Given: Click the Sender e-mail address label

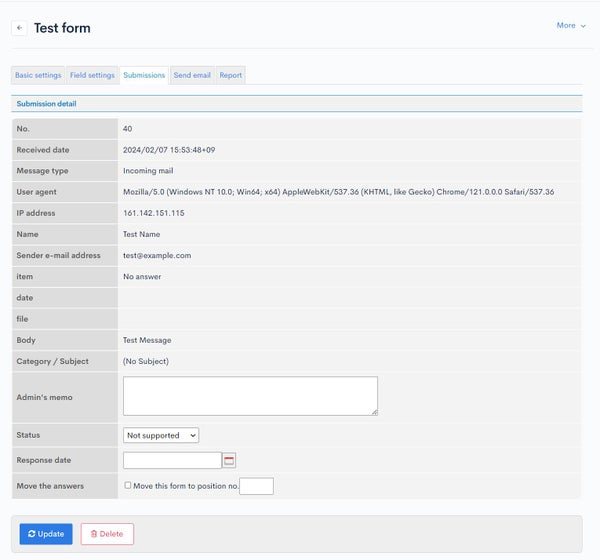Looking at the screenshot, I should [x=59, y=255].
